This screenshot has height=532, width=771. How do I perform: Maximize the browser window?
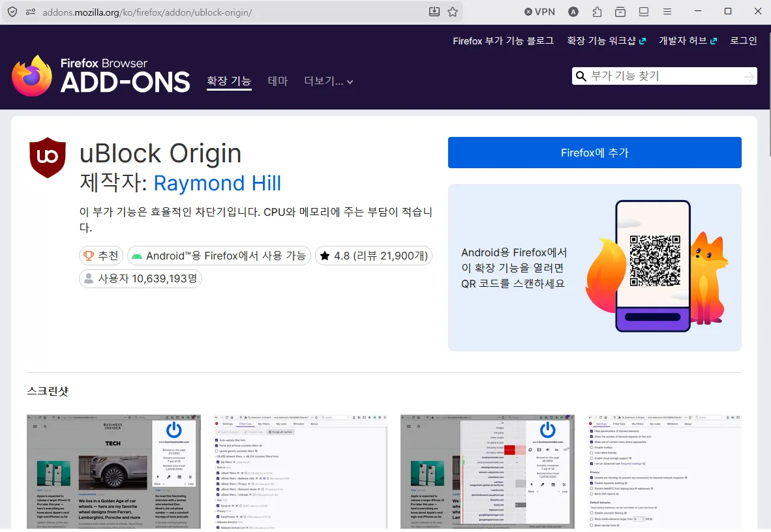point(728,11)
